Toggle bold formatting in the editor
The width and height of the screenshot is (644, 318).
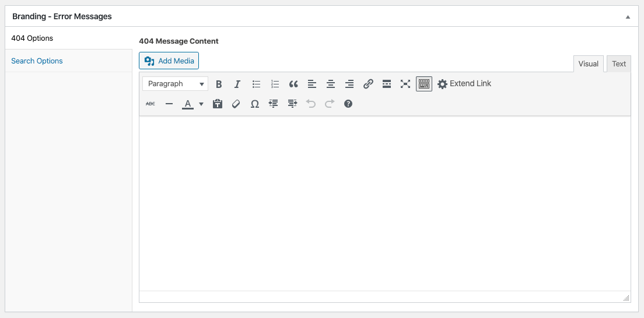[219, 84]
